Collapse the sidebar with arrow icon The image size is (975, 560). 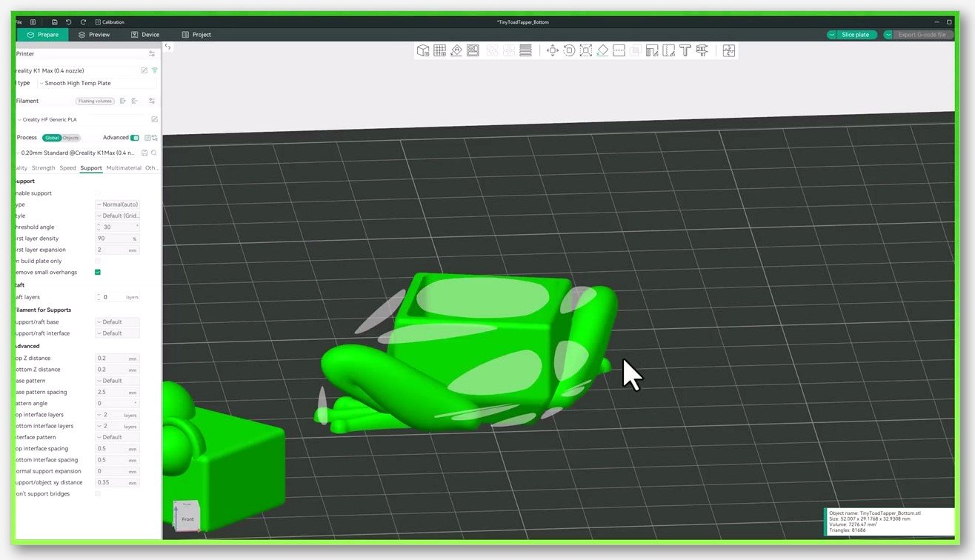click(x=168, y=47)
